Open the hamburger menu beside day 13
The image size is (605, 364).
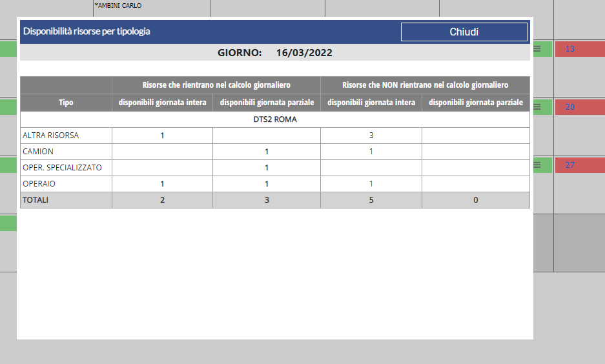(x=537, y=48)
